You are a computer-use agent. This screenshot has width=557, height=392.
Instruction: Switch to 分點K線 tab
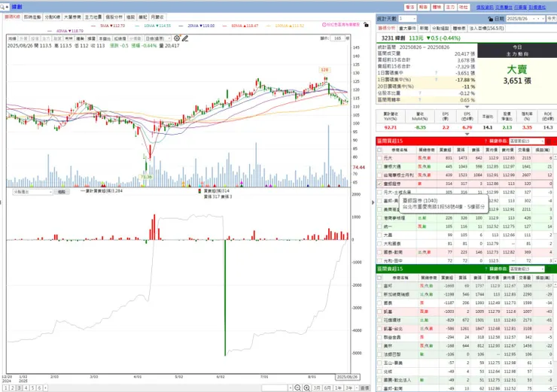pyautogui.click(x=53, y=17)
